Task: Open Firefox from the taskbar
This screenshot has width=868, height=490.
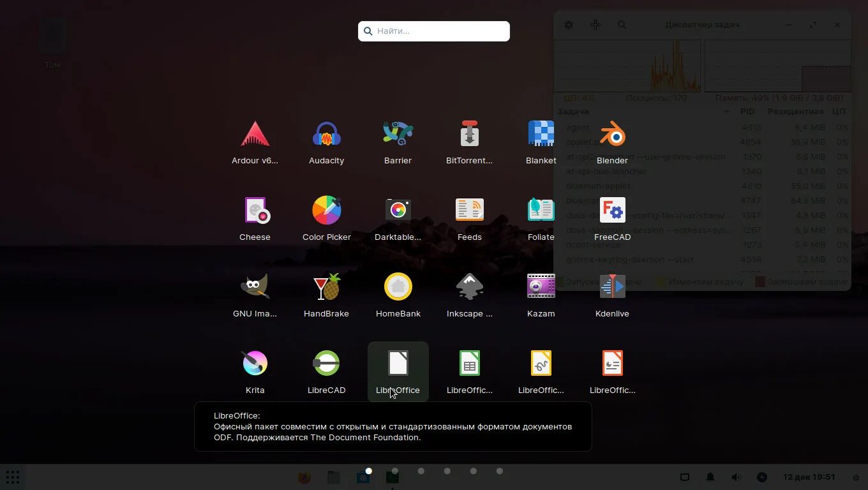Action: pyautogui.click(x=304, y=477)
